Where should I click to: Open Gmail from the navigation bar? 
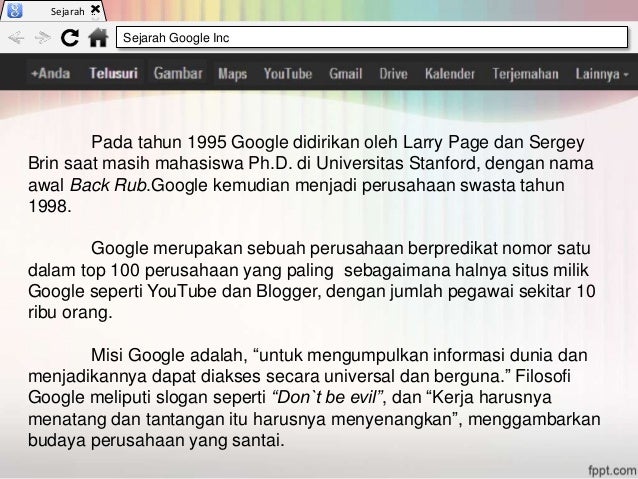[x=345, y=74]
